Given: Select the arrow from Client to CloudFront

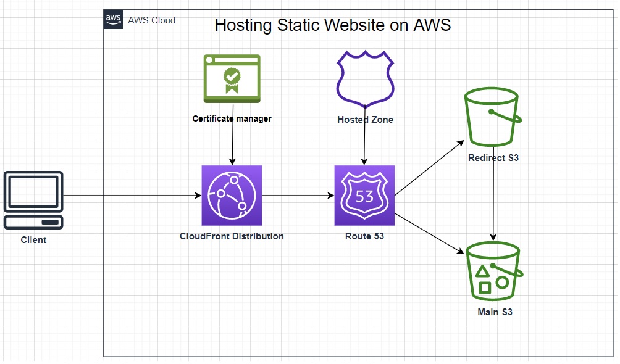Looking at the screenshot, I should point(132,196).
